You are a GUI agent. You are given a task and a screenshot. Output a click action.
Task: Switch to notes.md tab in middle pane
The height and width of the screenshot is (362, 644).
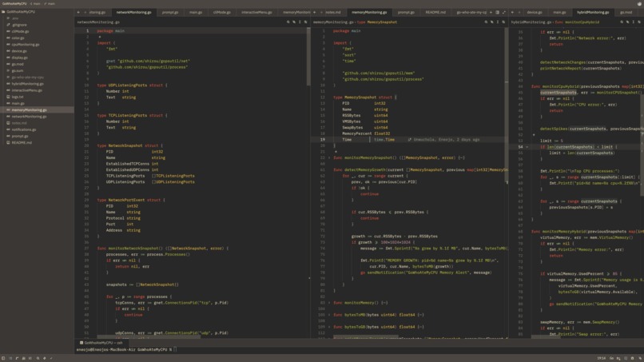tap(332, 12)
